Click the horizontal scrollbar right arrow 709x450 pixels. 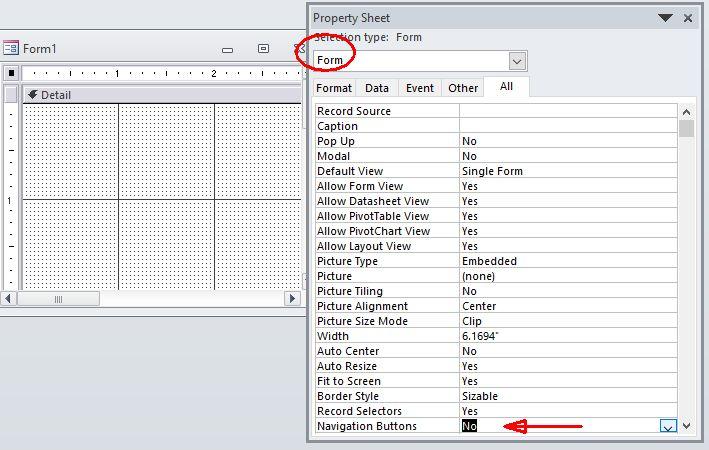tap(293, 298)
